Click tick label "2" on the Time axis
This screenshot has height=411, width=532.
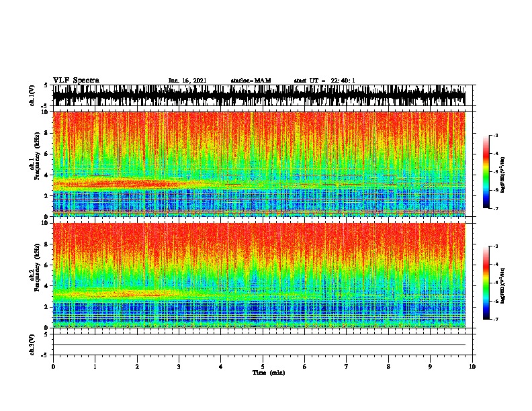[x=137, y=367]
